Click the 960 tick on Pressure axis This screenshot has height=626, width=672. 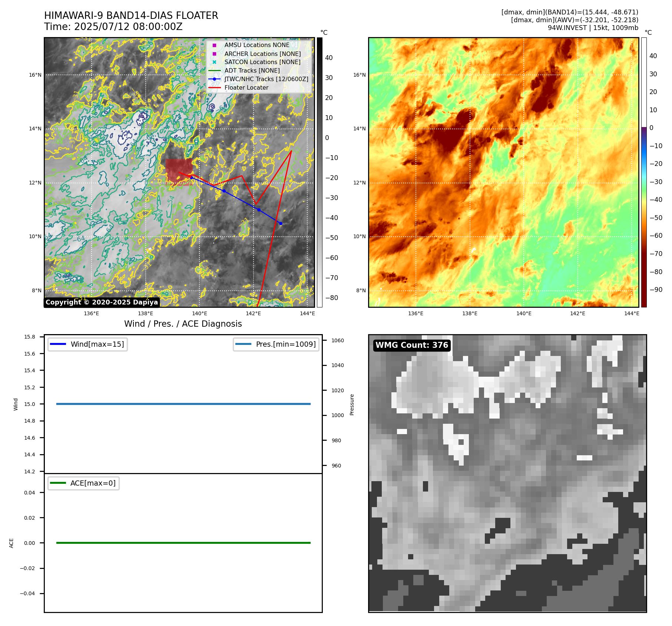pos(336,466)
